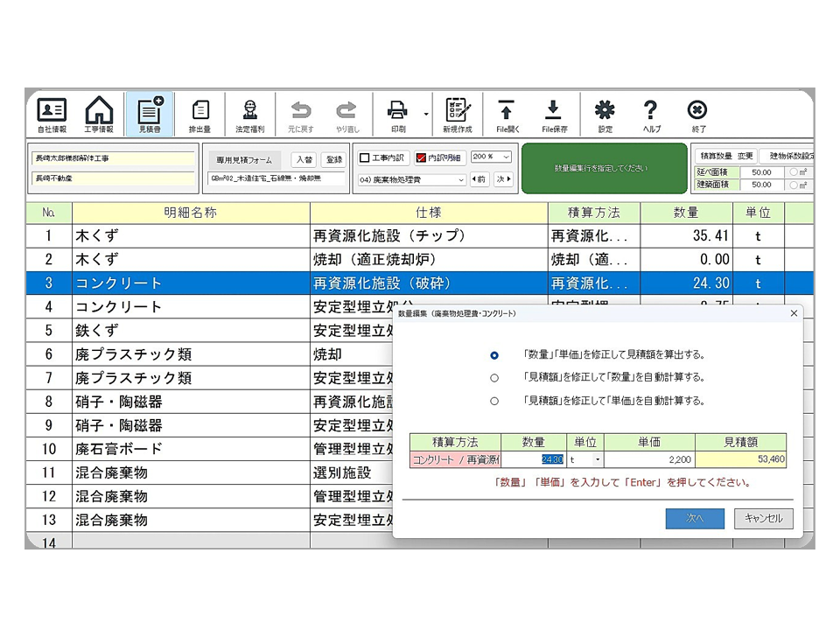
Task: Click the form name field GBm²02_木造住宅
Action: pos(276,178)
